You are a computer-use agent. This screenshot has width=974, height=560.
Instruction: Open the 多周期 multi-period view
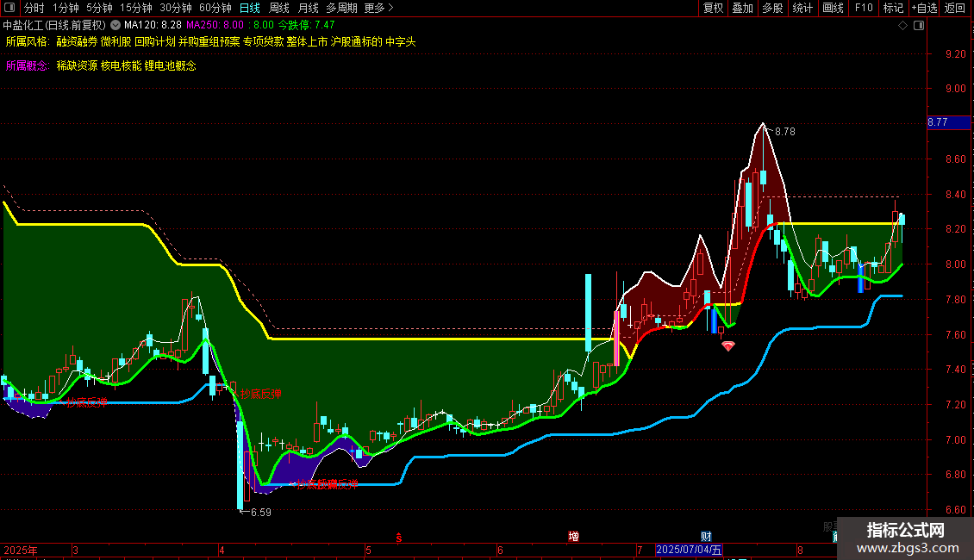[x=341, y=8]
